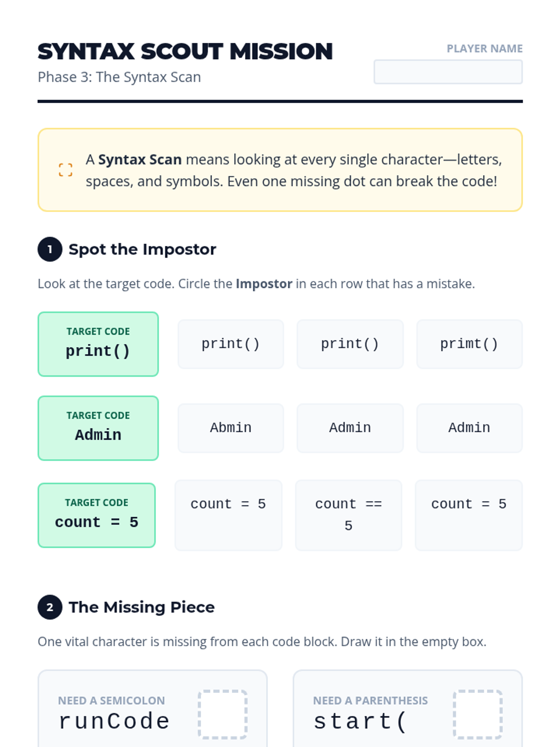This screenshot has height=747, width=560.
Task: Click the Syntax Scout Mission title
Action: click(x=185, y=51)
